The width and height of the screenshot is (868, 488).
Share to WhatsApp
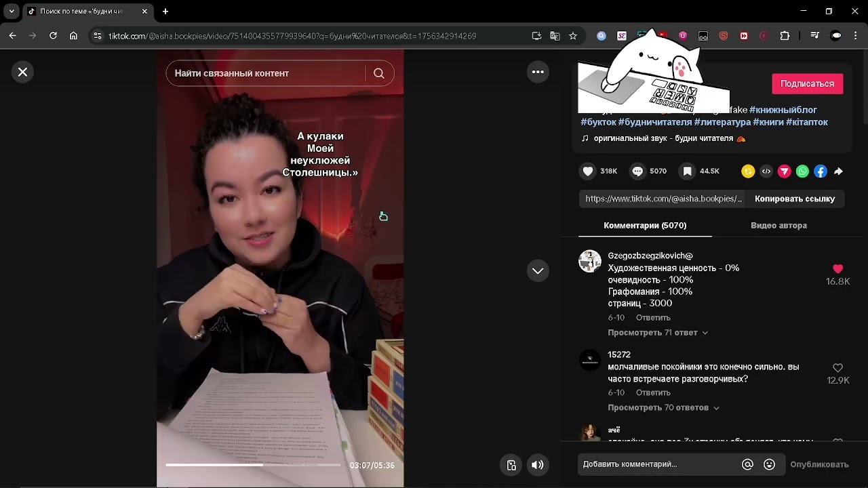(x=802, y=171)
